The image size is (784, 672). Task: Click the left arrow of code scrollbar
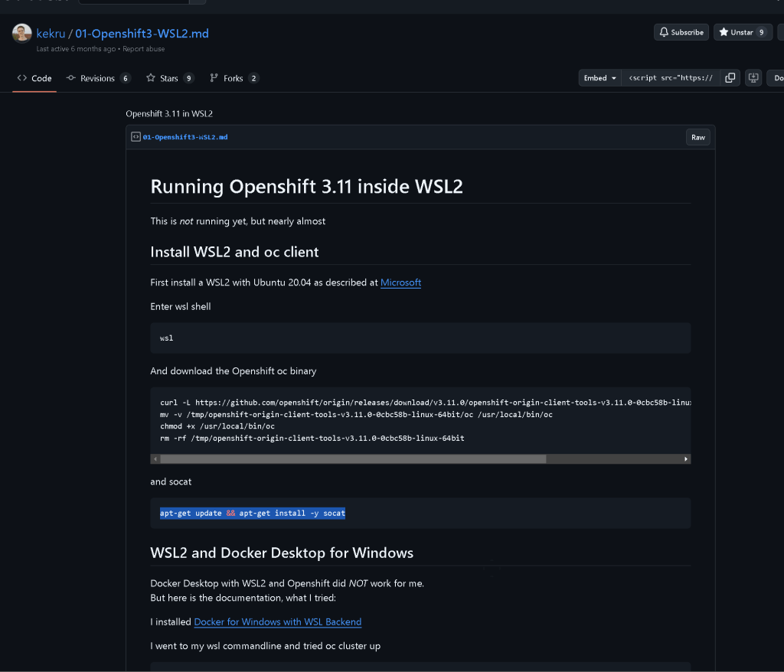155,459
